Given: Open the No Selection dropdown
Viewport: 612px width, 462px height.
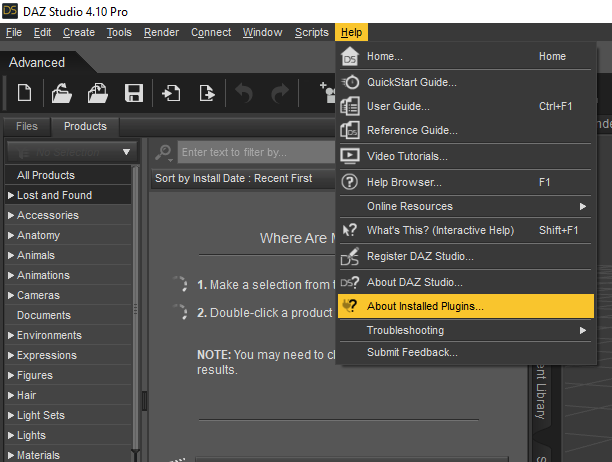Looking at the screenshot, I should [72, 152].
